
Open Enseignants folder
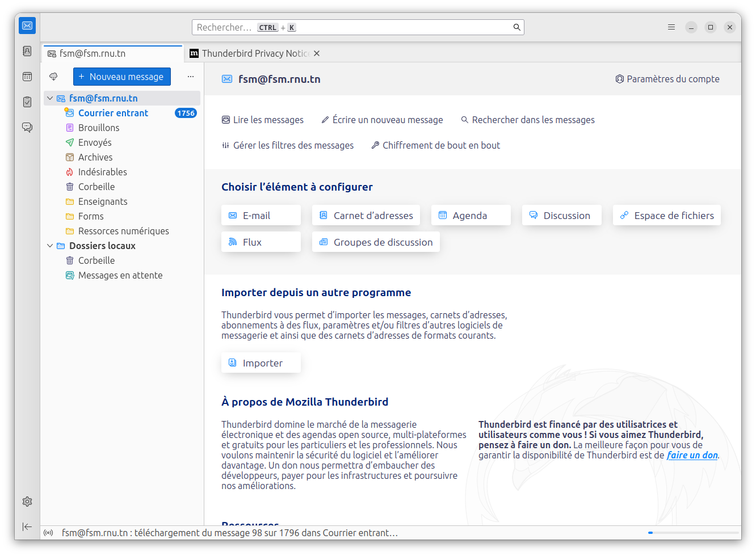click(x=122, y=201)
